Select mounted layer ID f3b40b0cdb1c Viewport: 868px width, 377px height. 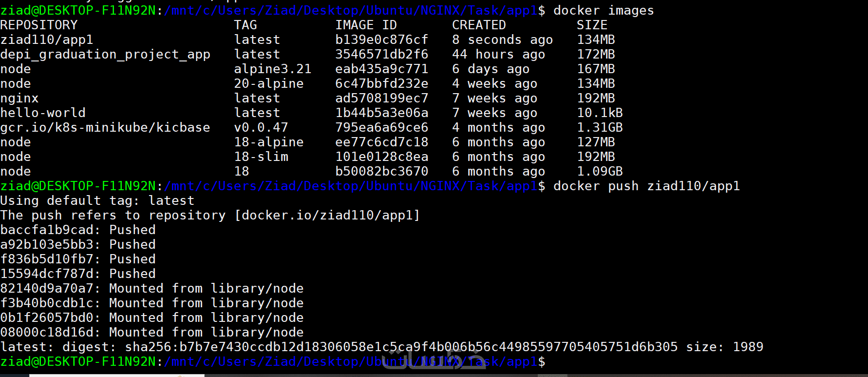point(47,303)
